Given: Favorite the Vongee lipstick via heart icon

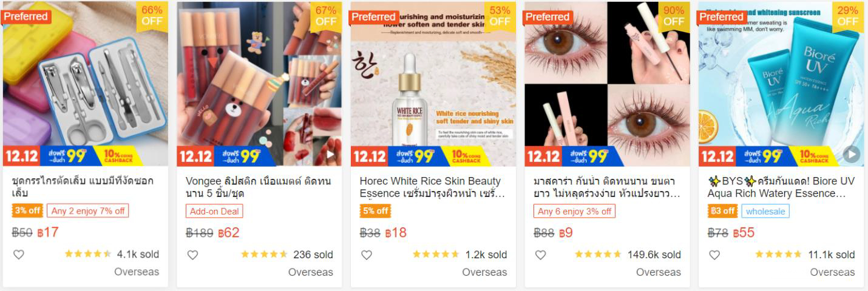Looking at the screenshot, I should [192, 255].
